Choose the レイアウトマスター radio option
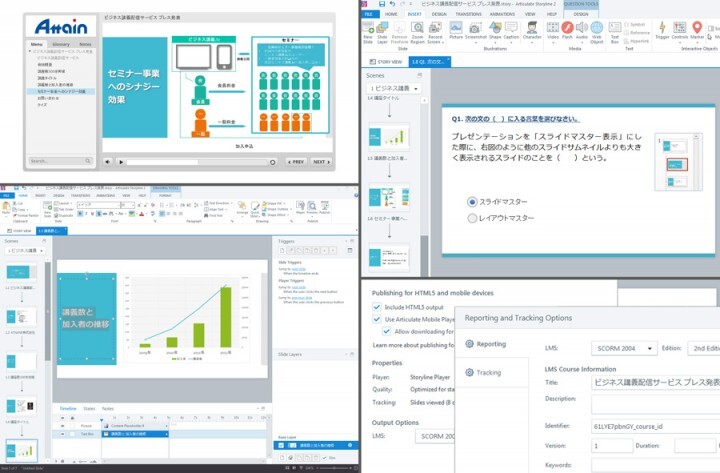Screen dimensions: 720x473 pyautogui.click(x=473, y=218)
